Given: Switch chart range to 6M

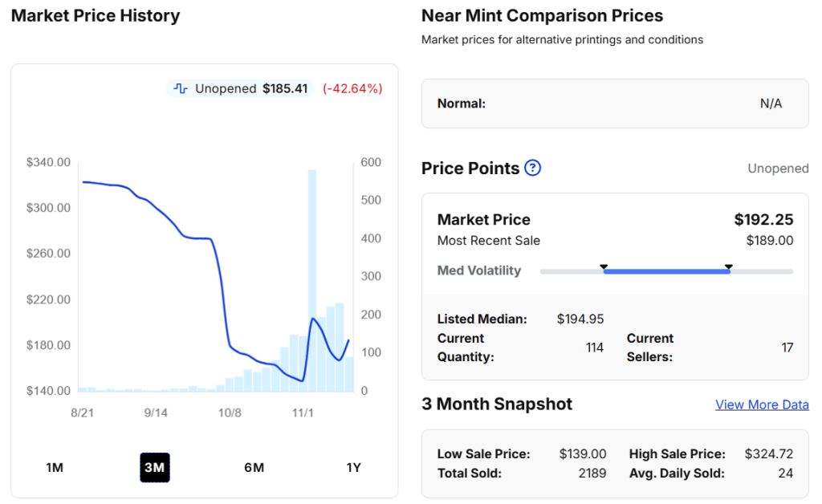Looking at the screenshot, I should (254, 468).
